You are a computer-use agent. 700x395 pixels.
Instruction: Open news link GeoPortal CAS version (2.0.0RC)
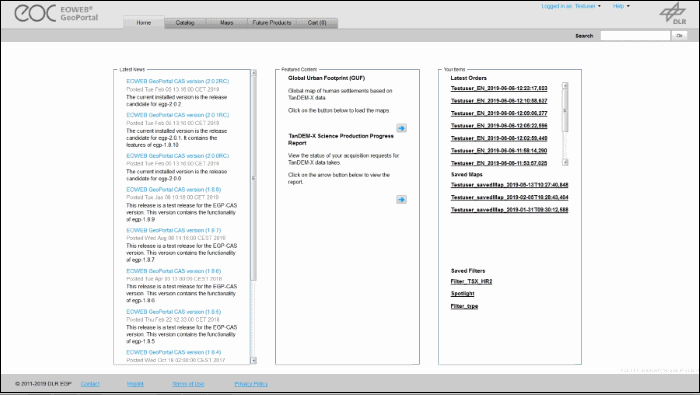click(x=177, y=156)
